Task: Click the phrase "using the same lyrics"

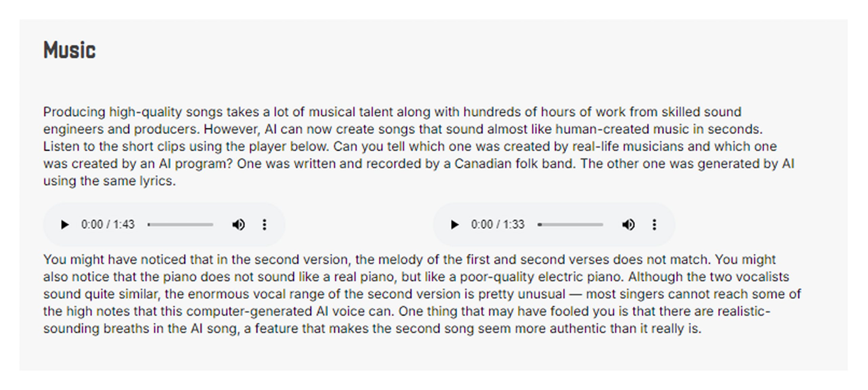Action: (109, 181)
